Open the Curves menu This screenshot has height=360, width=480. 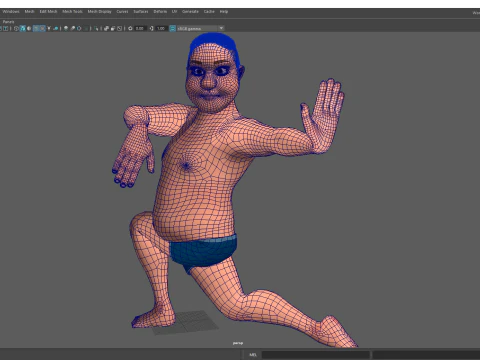point(122,12)
